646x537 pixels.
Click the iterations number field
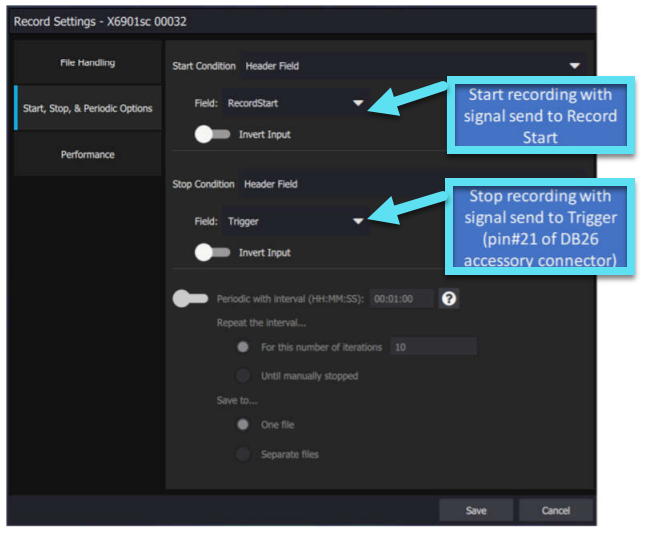tap(433, 347)
